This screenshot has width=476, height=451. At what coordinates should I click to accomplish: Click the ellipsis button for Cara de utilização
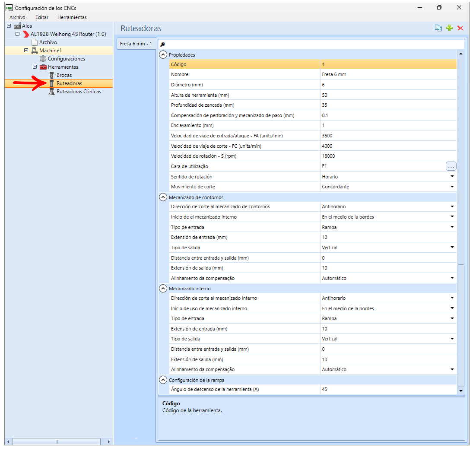451,166
